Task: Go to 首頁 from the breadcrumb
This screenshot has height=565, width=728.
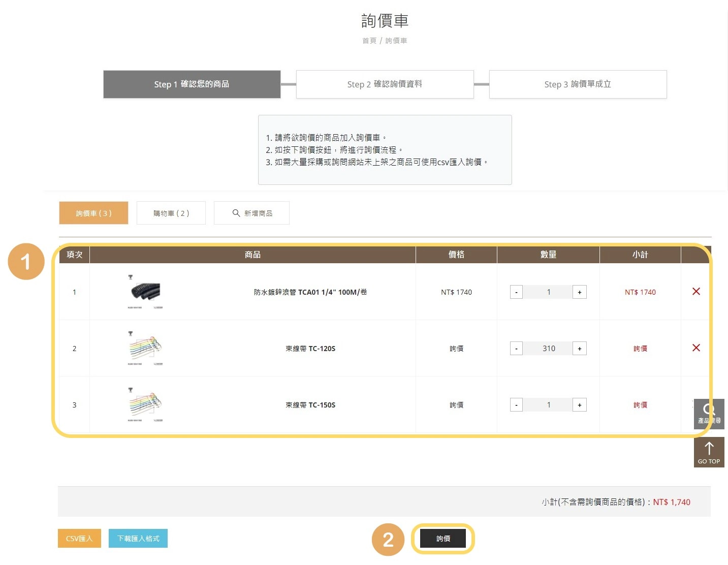Action: click(369, 41)
